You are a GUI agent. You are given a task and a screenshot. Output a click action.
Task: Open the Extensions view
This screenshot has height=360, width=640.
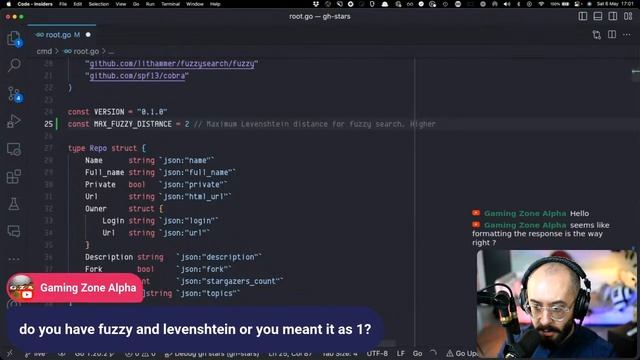[14, 176]
